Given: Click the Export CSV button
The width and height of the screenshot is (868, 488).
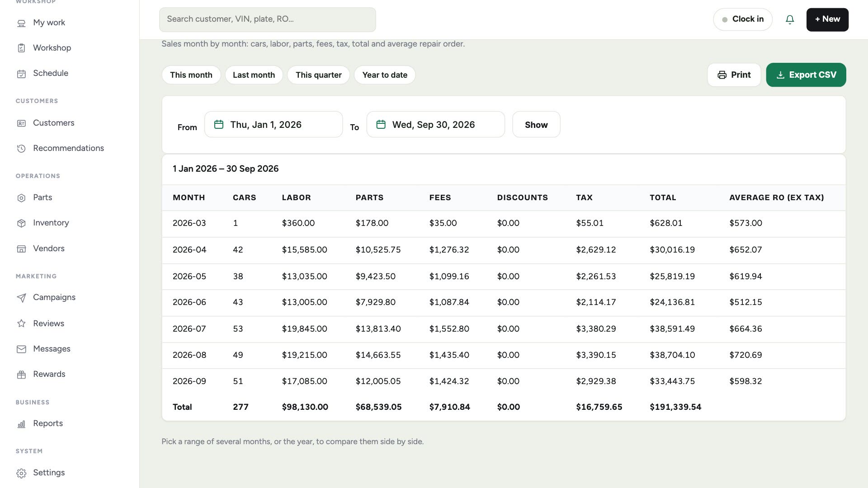Looking at the screenshot, I should click(806, 75).
